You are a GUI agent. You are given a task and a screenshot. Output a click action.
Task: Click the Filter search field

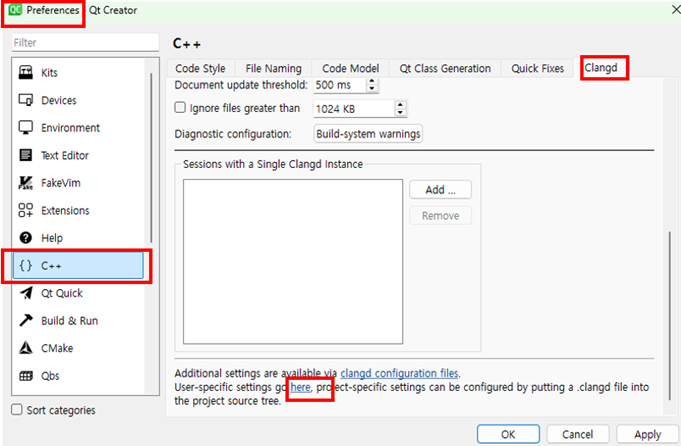[85, 43]
